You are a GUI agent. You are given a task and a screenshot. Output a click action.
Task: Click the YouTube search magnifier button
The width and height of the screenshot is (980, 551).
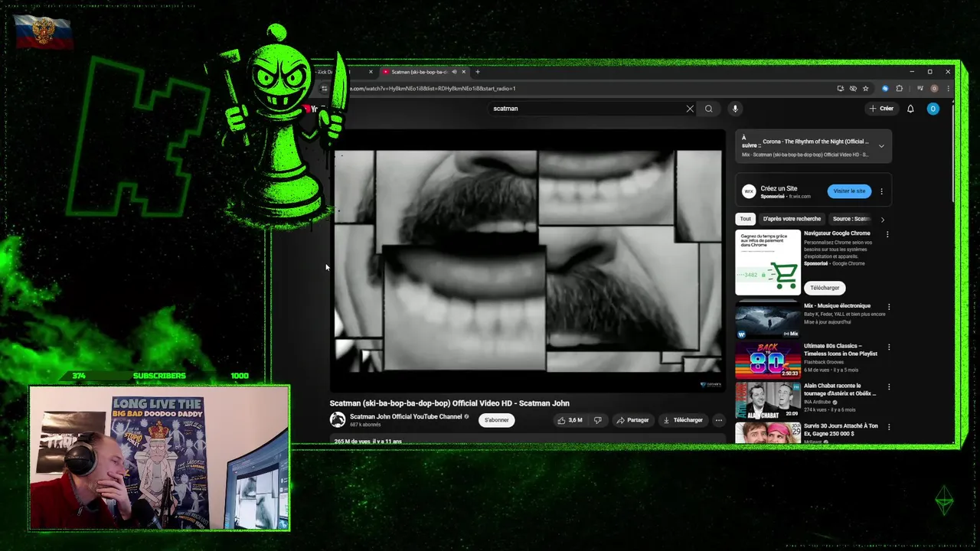(x=709, y=109)
